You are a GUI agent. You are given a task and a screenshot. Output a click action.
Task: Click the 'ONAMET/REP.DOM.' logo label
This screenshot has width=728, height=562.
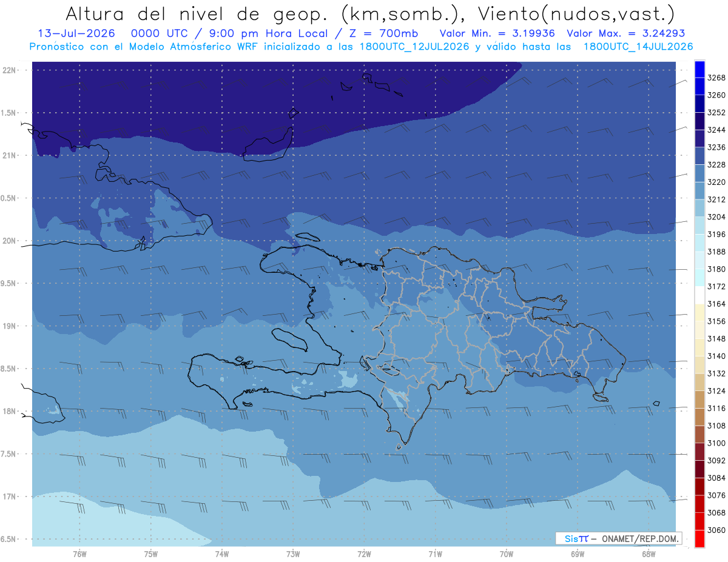pos(639,538)
